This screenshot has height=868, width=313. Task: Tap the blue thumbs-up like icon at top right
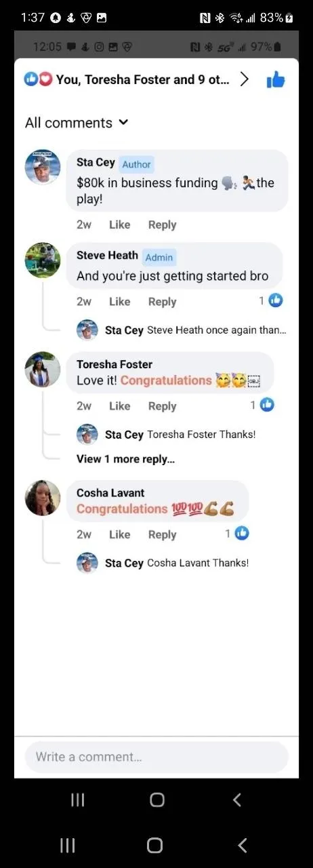tap(276, 80)
